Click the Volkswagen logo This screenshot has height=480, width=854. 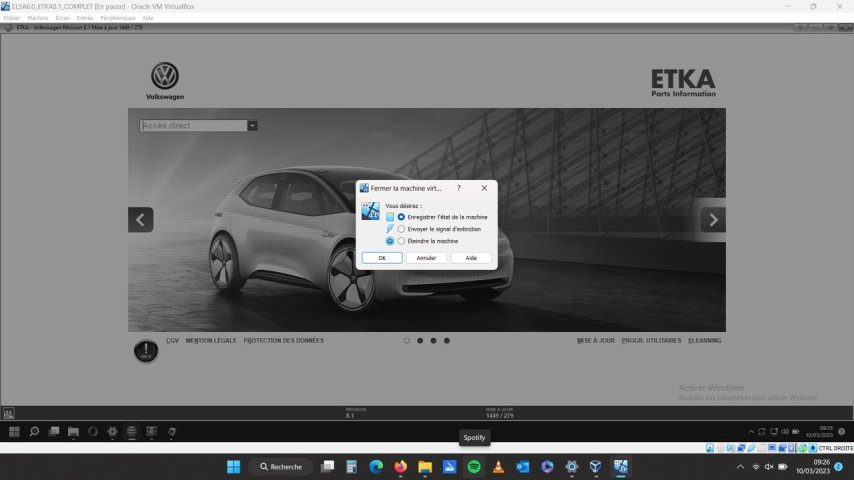165,81
